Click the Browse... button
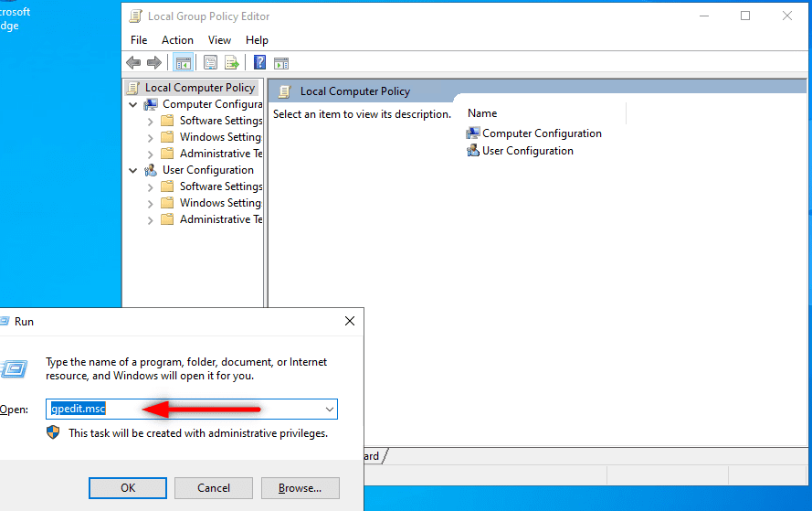Image resolution: width=812 pixels, height=511 pixels. pos(300,488)
